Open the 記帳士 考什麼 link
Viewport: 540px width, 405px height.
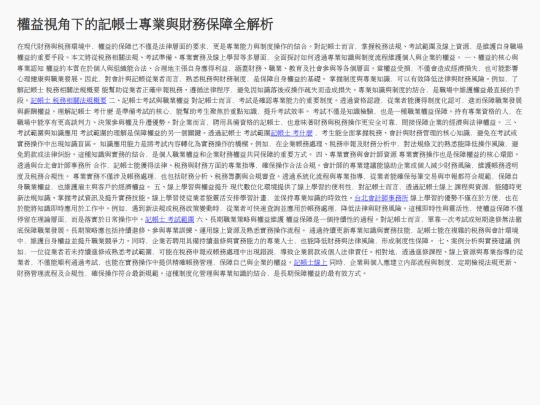click(x=291, y=133)
